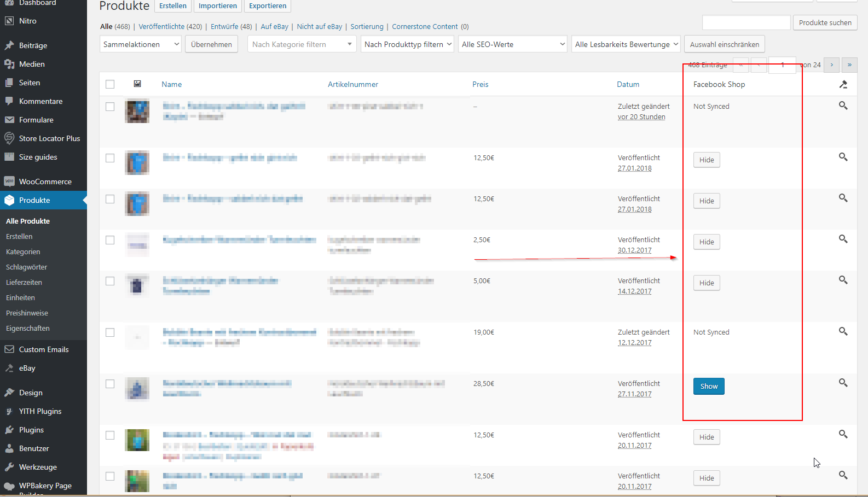Open WooCommerce via its Woo icon
Viewport: 868px width, 497px height.
[x=9, y=182]
